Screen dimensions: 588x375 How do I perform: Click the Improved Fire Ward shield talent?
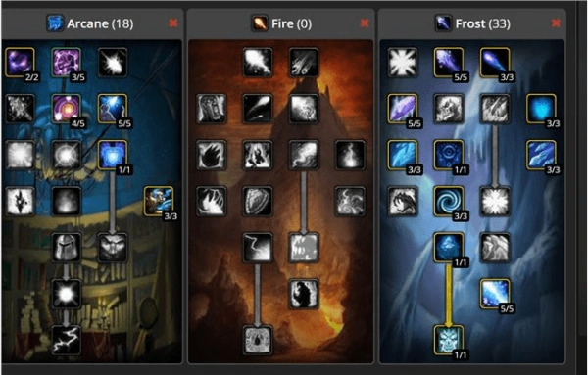point(257,201)
